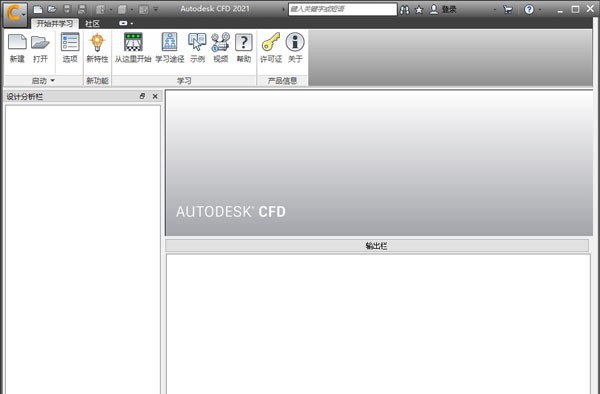Click binoculars search icon in title bar
Screen dimensions: 600x394
click(x=404, y=10)
